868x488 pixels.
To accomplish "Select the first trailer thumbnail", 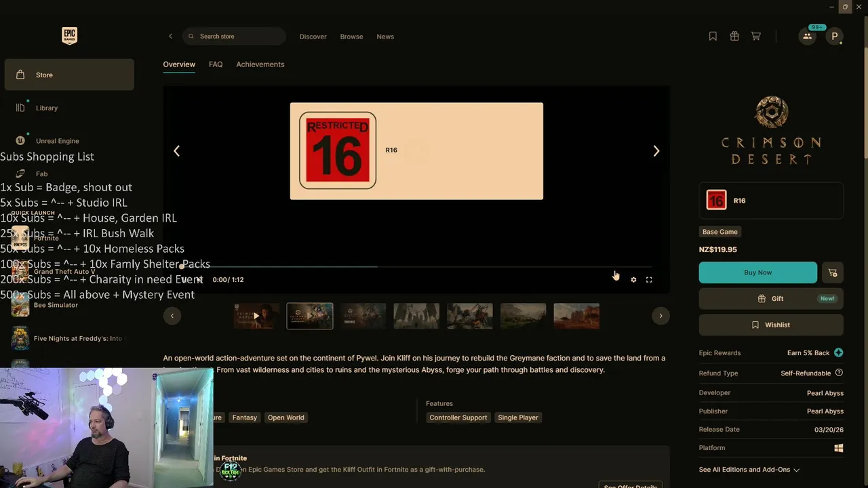I will click(x=256, y=316).
